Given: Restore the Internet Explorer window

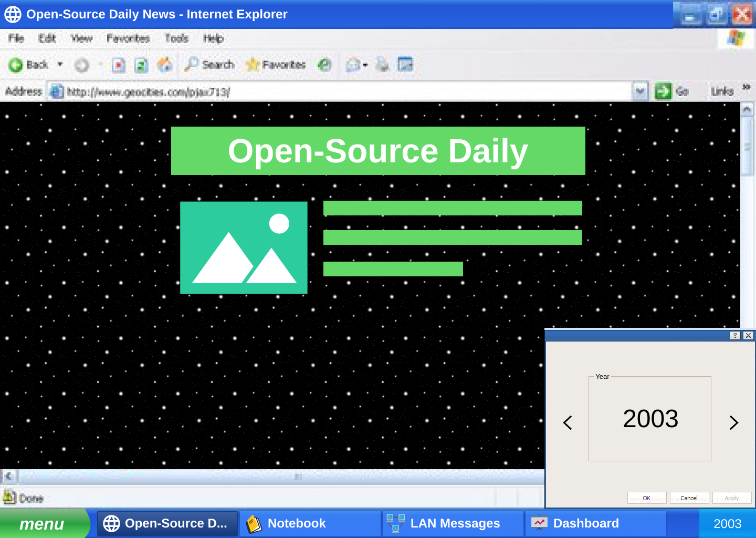Looking at the screenshot, I should (x=716, y=15).
